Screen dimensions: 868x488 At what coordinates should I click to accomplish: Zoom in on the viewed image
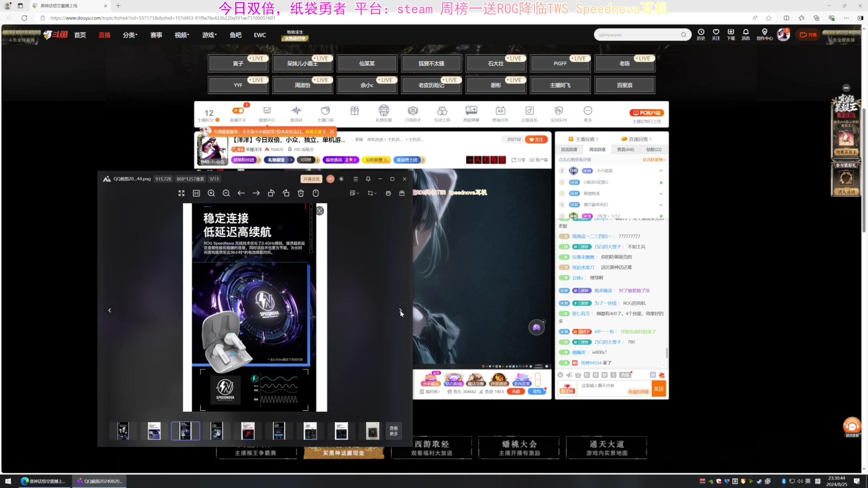[211, 193]
